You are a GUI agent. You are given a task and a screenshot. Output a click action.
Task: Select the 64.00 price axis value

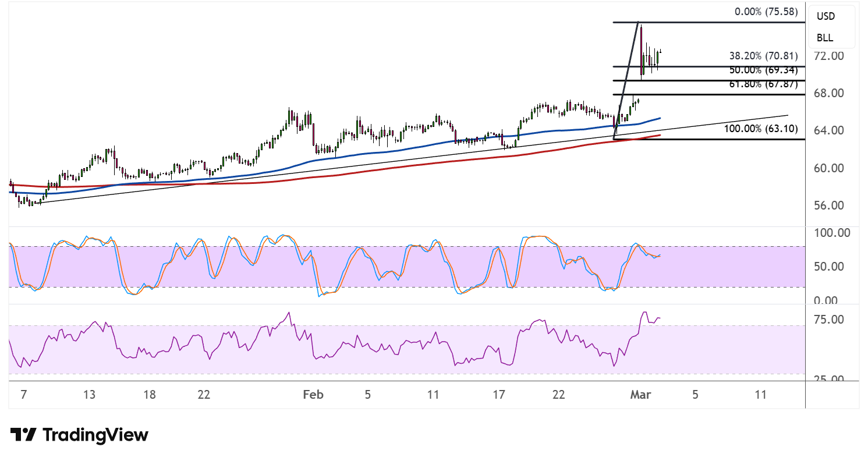tap(829, 130)
